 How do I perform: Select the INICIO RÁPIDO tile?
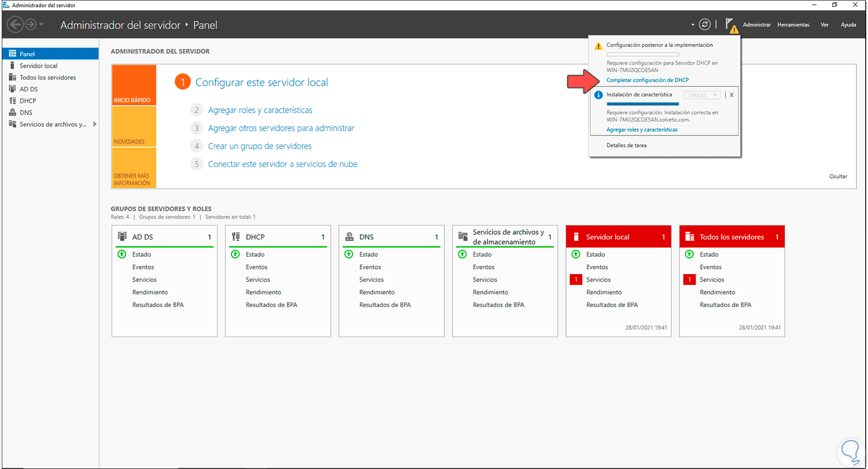pos(134,85)
